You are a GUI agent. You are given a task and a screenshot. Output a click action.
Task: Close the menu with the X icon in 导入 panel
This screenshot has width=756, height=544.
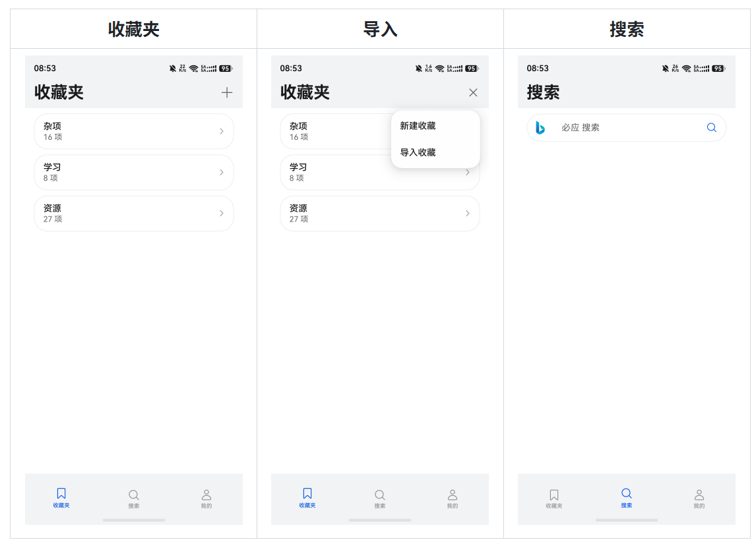click(x=473, y=92)
